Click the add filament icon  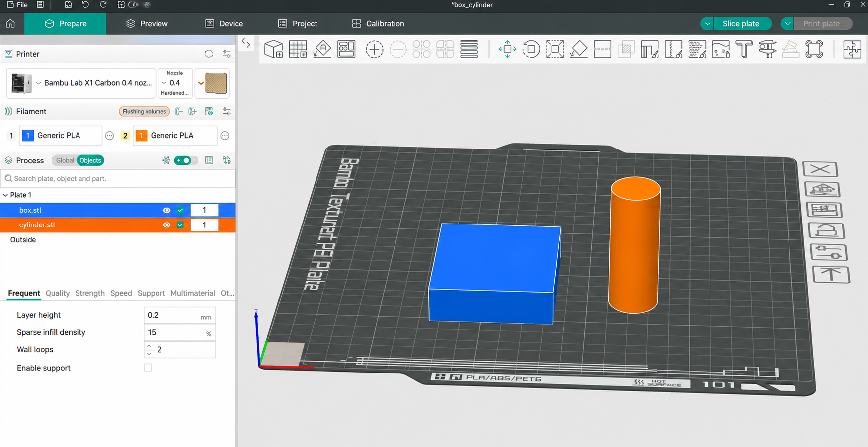click(193, 111)
